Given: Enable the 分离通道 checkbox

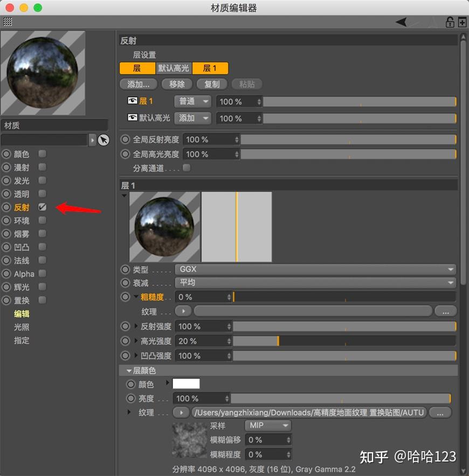Looking at the screenshot, I should [186, 168].
